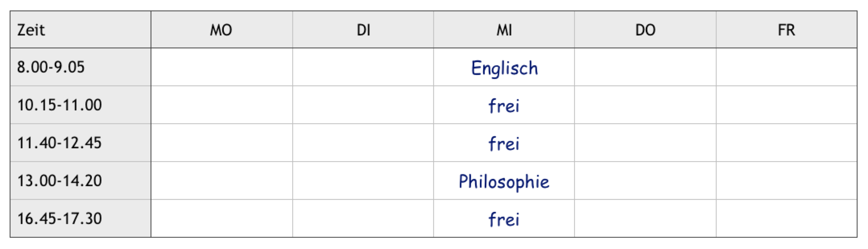868x249 pixels.
Task: Select the 10.15-11.00 time row label
Action: pos(60,105)
